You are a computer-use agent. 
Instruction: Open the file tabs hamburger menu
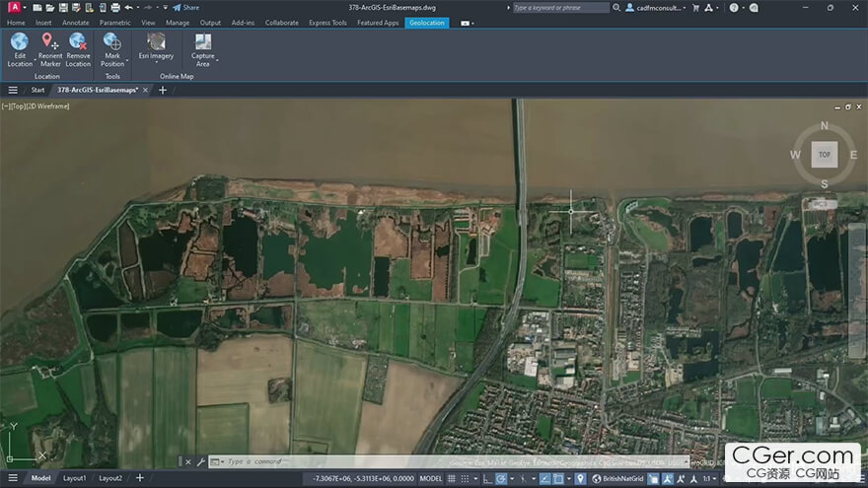pos(13,90)
